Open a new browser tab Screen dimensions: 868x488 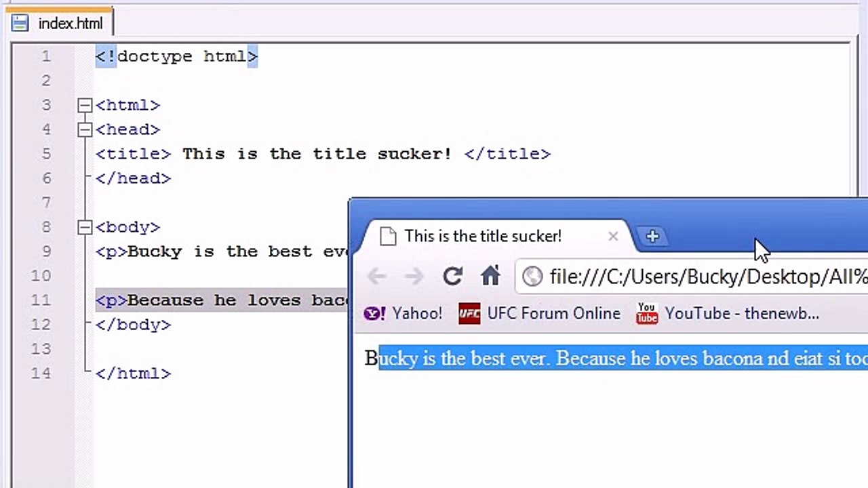(652, 237)
